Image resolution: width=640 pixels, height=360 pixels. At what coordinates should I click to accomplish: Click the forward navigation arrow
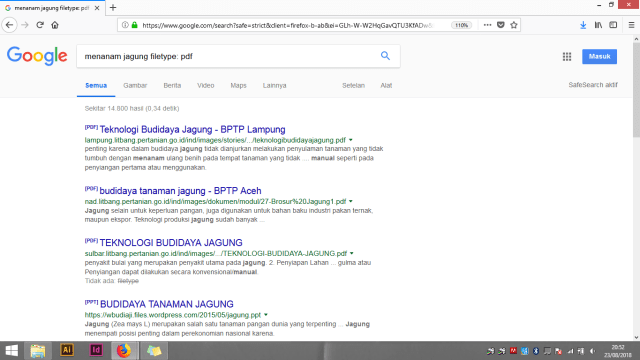pyautogui.click(x=25, y=25)
